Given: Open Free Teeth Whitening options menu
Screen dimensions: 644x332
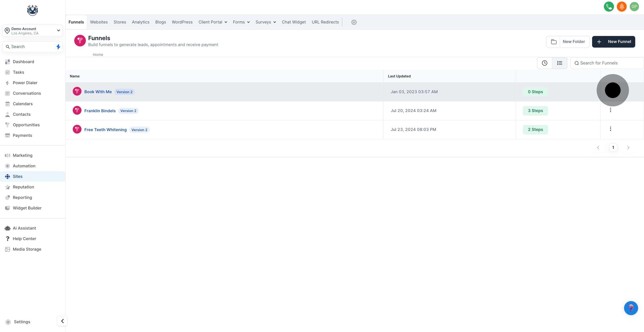Looking at the screenshot, I should coord(610,129).
